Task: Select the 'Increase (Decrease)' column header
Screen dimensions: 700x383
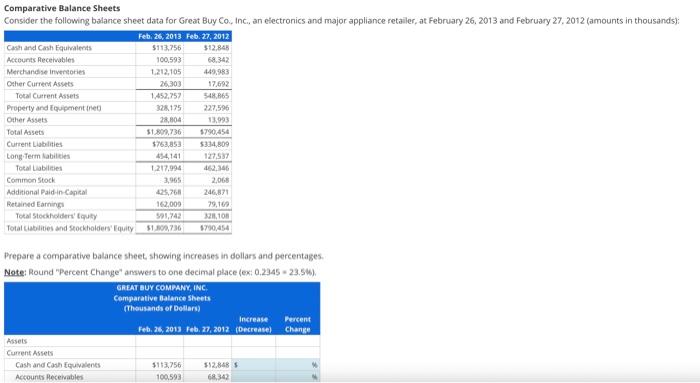Action: pyautogui.click(x=254, y=325)
